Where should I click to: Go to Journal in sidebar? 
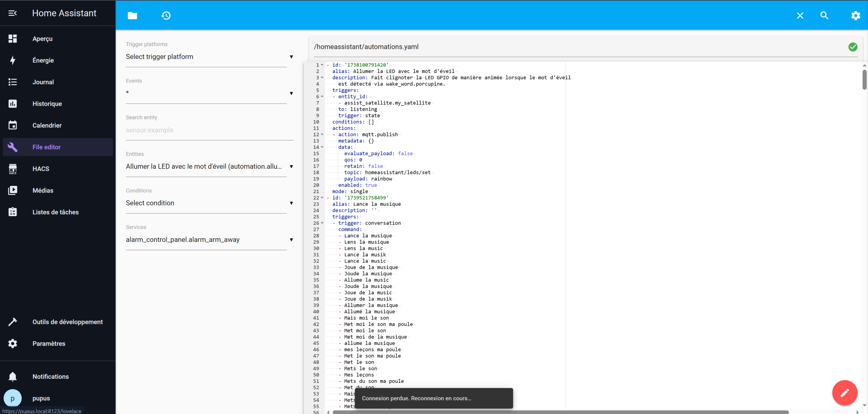(43, 82)
